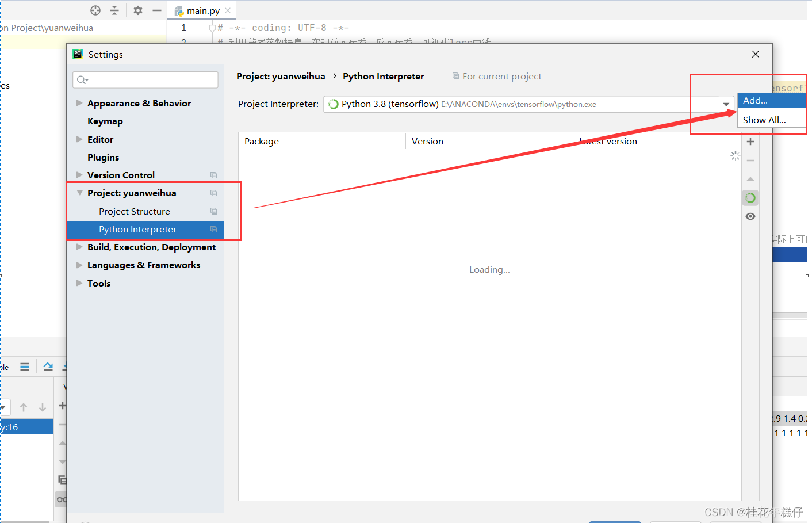Choose Show All... from the interpreter popup

pyautogui.click(x=772, y=120)
